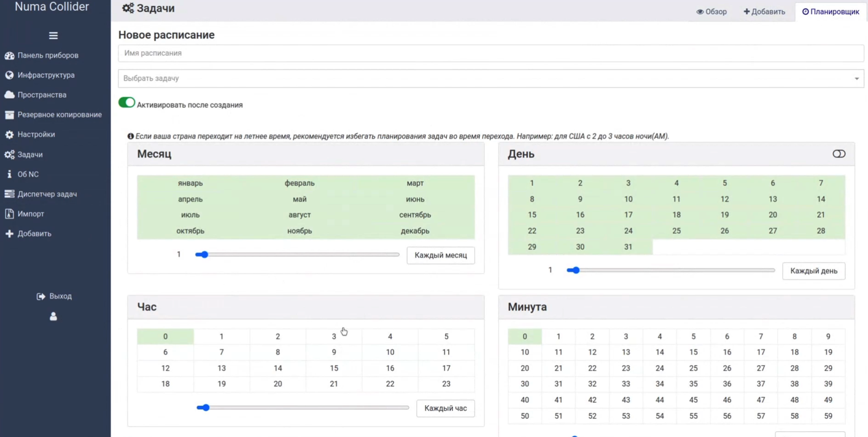This screenshot has width=868, height=437.
Task: Select hour 12 in Час grid
Action: click(x=165, y=368)
